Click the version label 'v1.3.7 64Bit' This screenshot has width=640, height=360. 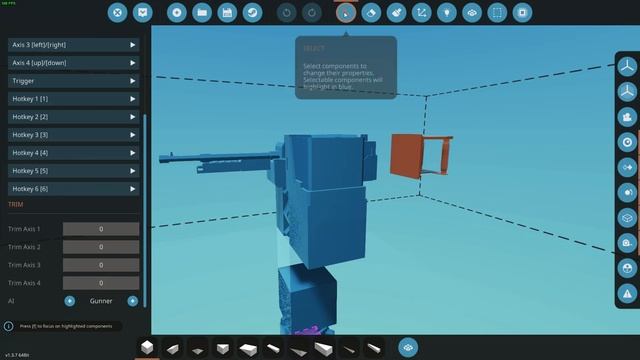pos(17,355)
